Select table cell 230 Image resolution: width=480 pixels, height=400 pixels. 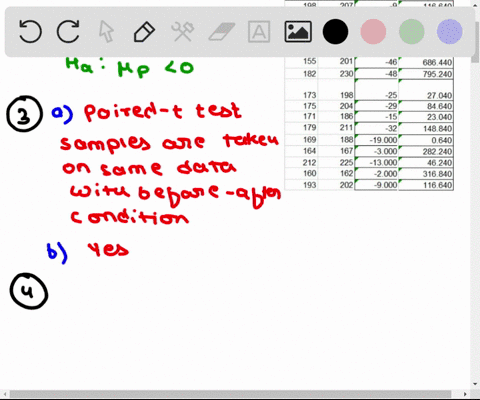pos(336,73)
